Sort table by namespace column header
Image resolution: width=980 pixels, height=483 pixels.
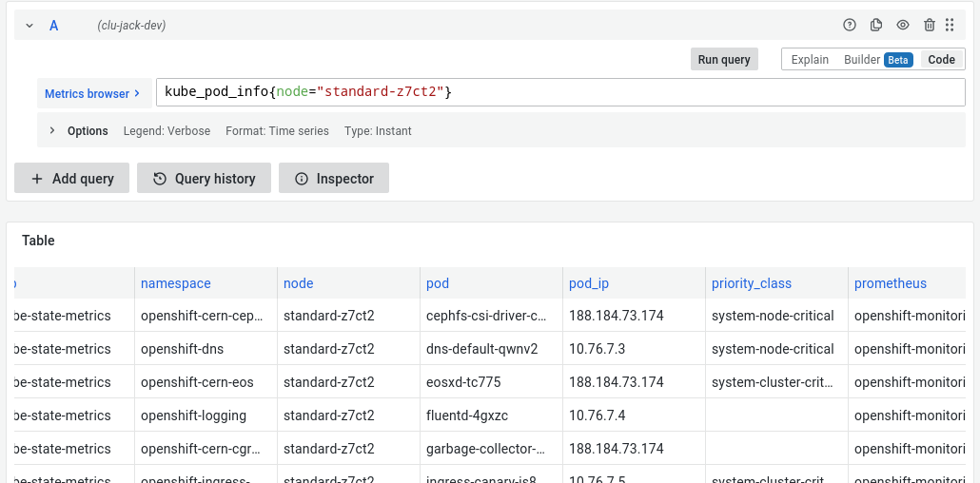[x=176, y=283]
